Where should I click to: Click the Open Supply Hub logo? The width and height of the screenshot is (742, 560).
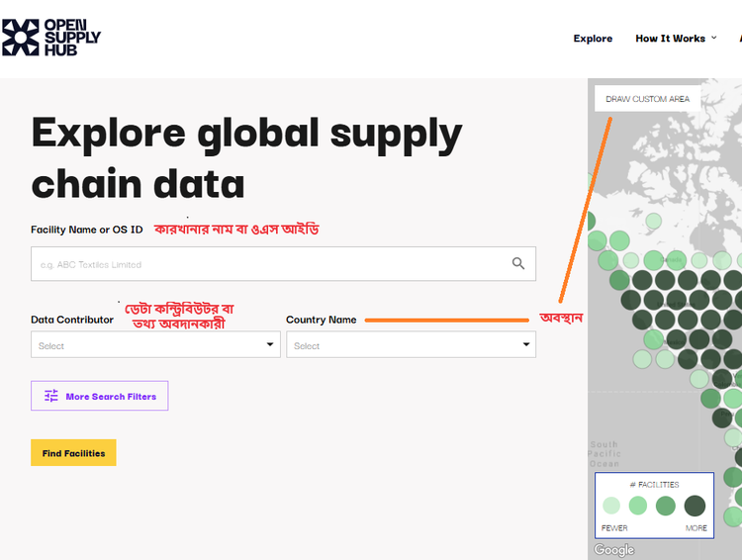pos(50,38)
